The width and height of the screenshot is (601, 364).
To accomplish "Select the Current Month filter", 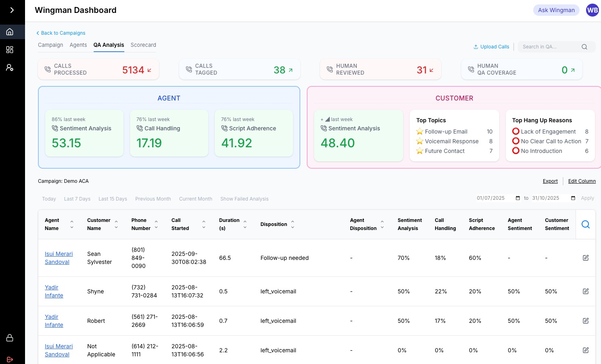I will [195, 199].
